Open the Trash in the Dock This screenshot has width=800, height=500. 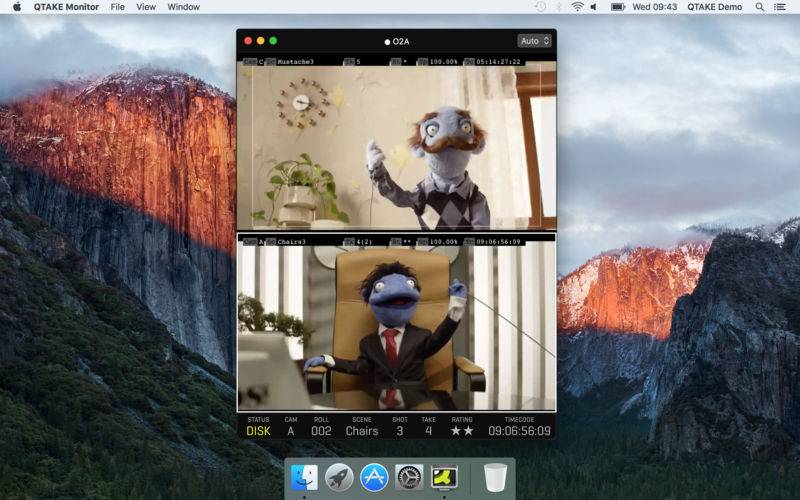click(x=495, y=478)
